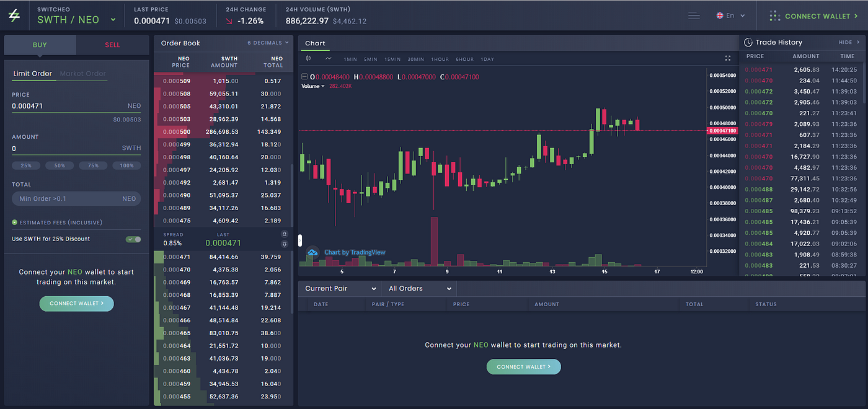Select sell order at price 0.000475
Image resolution: width=868 pixels, height=409 pixels.
pyautogui.click(x=223, y=221)
